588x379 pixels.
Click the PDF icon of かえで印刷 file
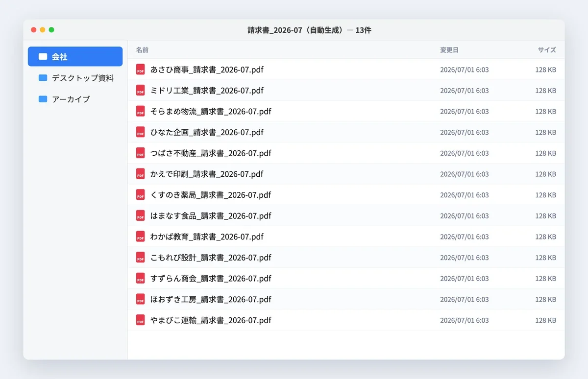point(141,174)
